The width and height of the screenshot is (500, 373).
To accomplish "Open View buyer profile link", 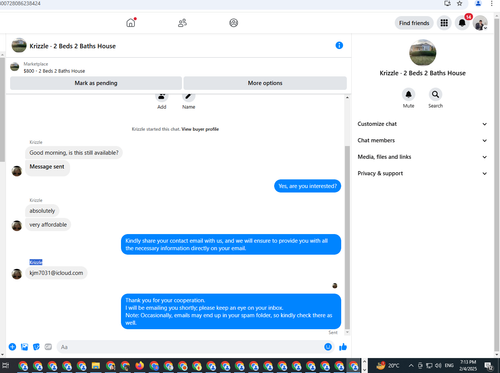I will [200, 129].
